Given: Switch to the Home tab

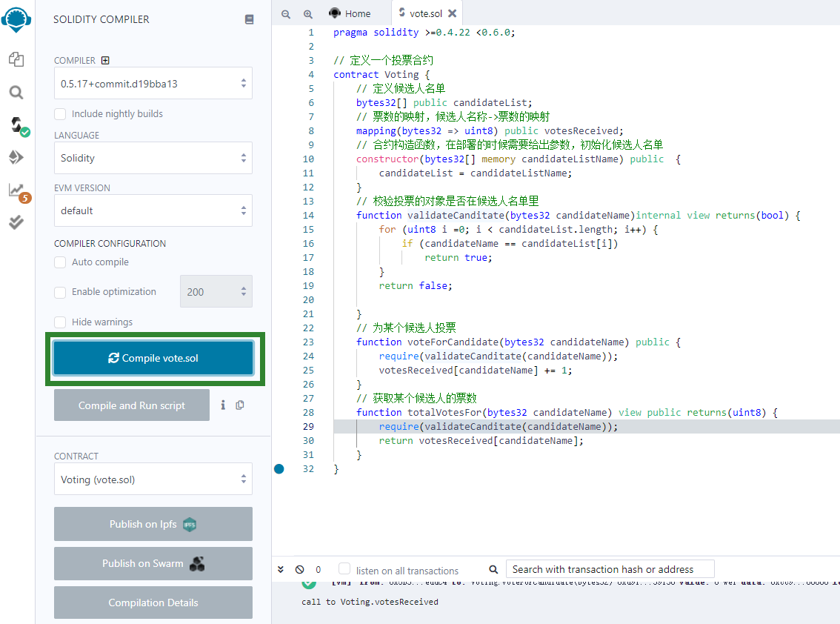Looking at the screenshot, I should [350, 13].
